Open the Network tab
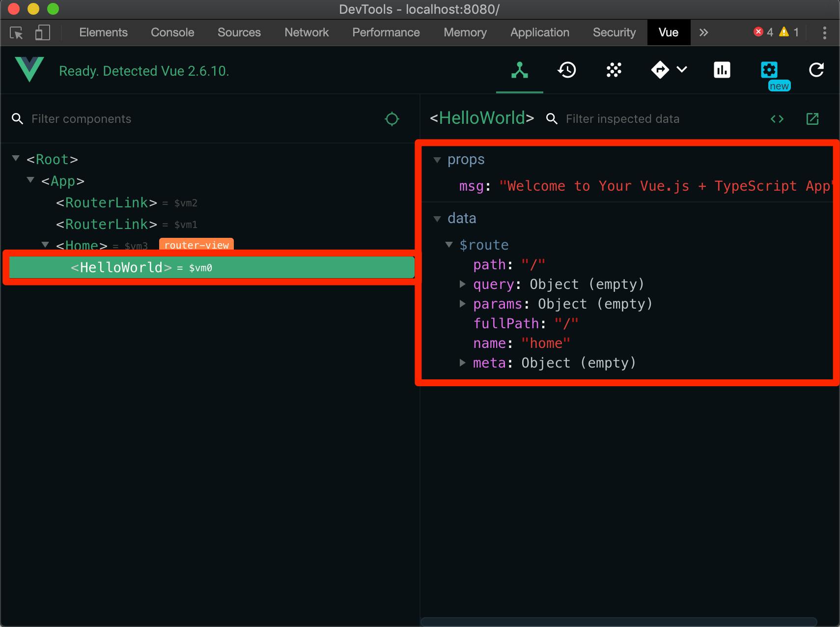The image size is (840, 627). [x=307, y=32]
